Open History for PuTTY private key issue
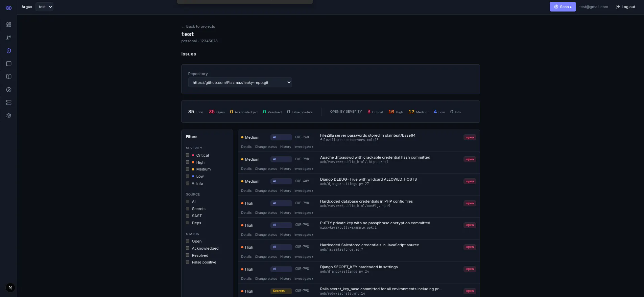 click(286, 235)
